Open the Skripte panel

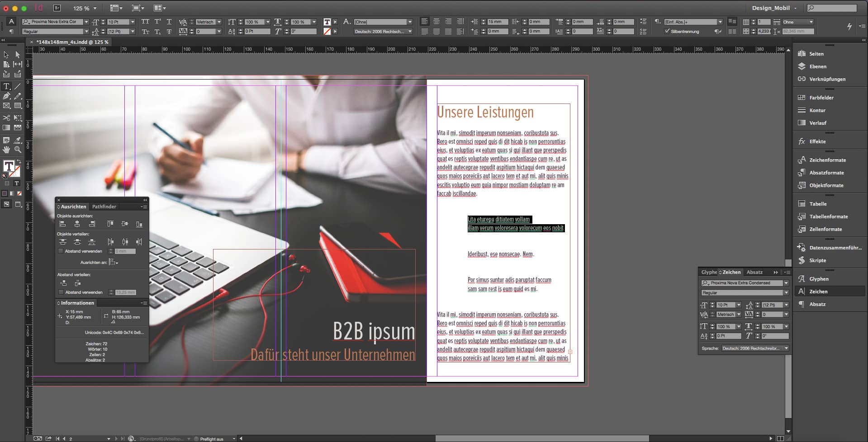[x=817, y=260]
